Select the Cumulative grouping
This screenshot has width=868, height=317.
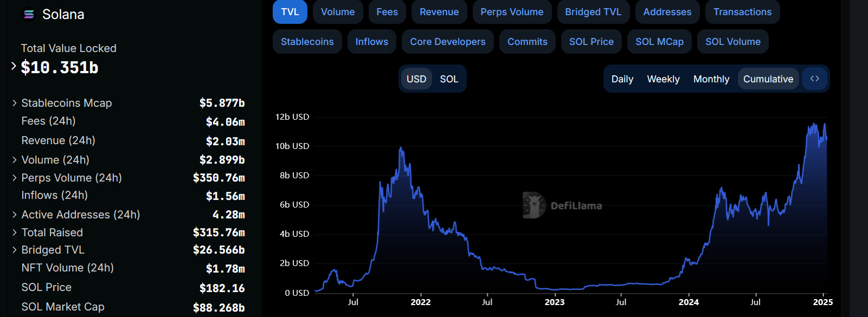pos(768,79)
